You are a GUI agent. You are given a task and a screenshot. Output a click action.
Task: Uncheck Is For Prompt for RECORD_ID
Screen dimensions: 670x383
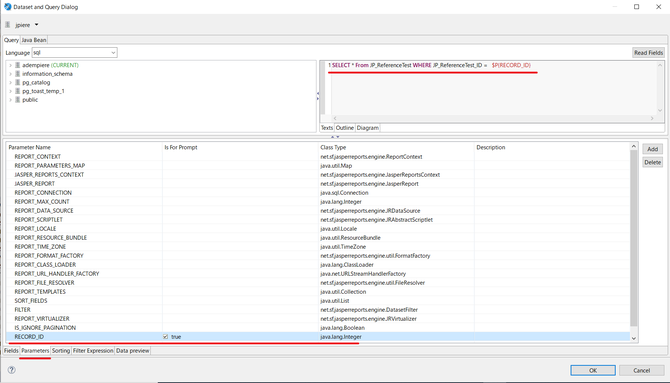point(165,337)
